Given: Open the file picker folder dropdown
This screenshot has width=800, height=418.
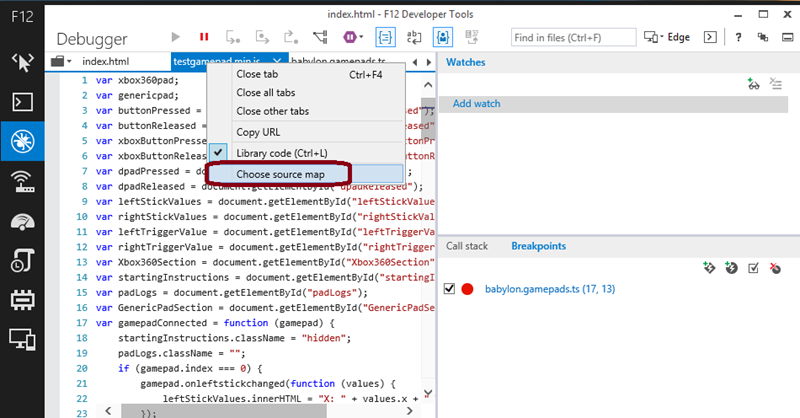Looking at the screenshot, I should coord(61,61).
